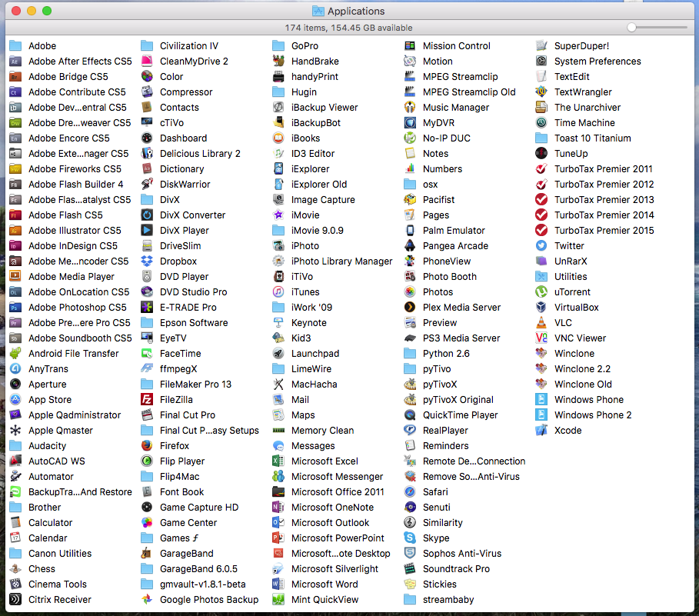Click the "Memory Clean" label
Screen dimensions: 699x616
pos(323,431)
